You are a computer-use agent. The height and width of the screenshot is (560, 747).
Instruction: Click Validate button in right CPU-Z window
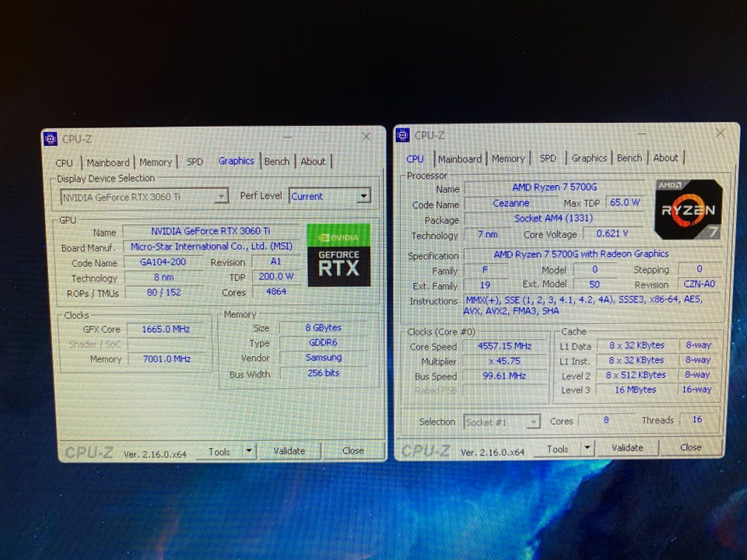627,448
